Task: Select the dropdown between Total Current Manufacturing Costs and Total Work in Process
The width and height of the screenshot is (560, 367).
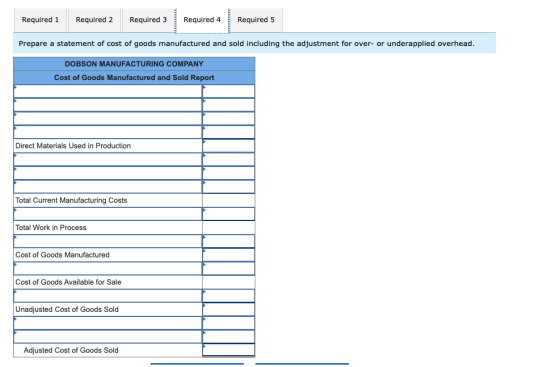Action: pyautogui.click(x=108, y=214)
